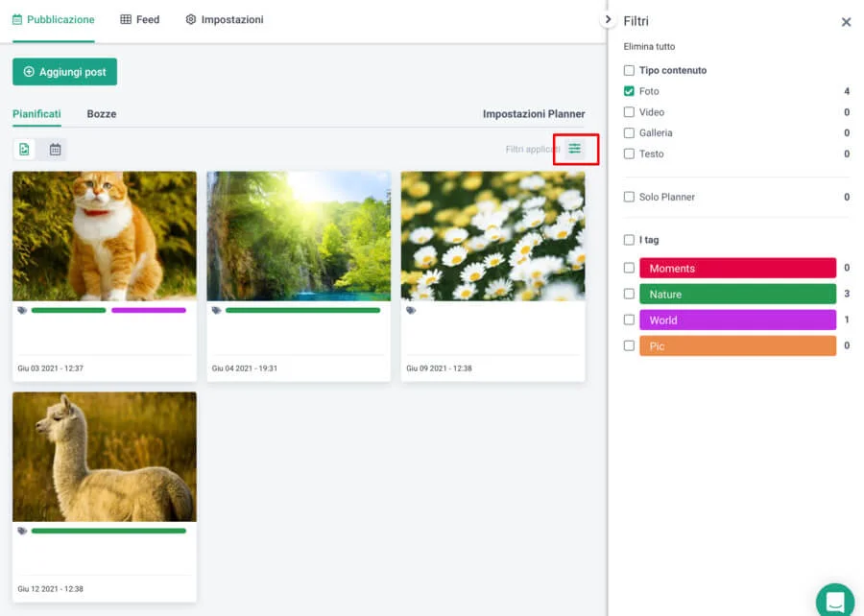The width and height of the screenshot is (864, 616).
Task: Enable the Video filter checkbox
Action: 629,112
